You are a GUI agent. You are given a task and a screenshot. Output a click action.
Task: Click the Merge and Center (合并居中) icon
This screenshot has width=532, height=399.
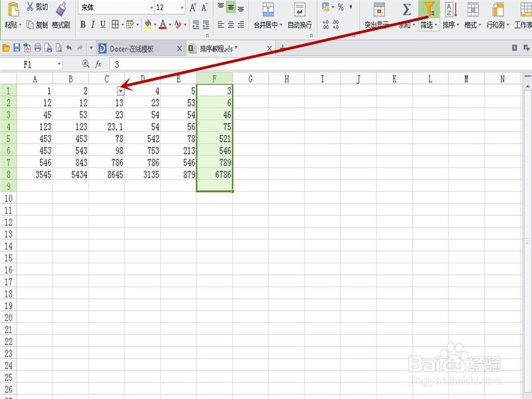(268, 9)
